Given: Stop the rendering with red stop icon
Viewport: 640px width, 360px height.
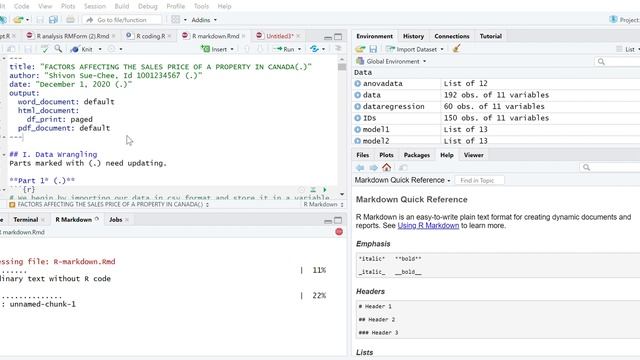Looking at the screenshot, I should (339, 232).
